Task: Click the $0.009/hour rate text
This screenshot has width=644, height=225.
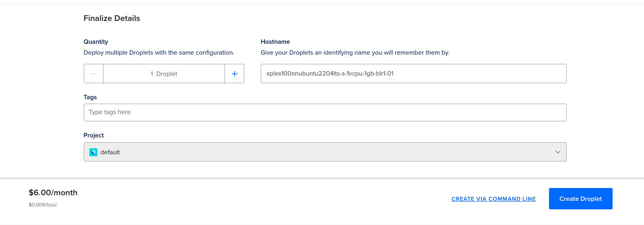Action: coord(43,205)
